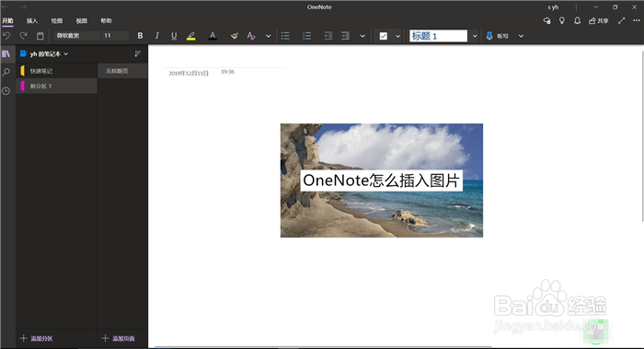644x349 pixels.
Task: Expand more font formatting options
Action: click(269, 36)
